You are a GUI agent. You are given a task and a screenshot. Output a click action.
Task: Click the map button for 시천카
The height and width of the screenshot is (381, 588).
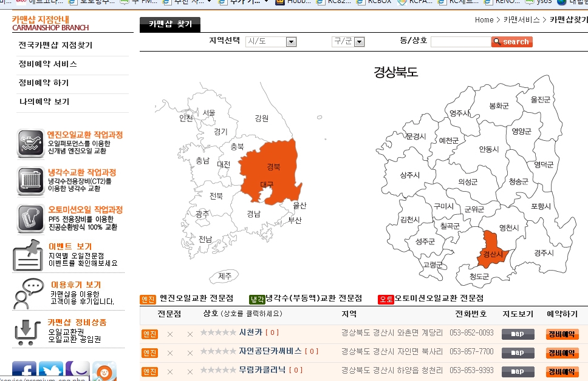coord(518,334)
